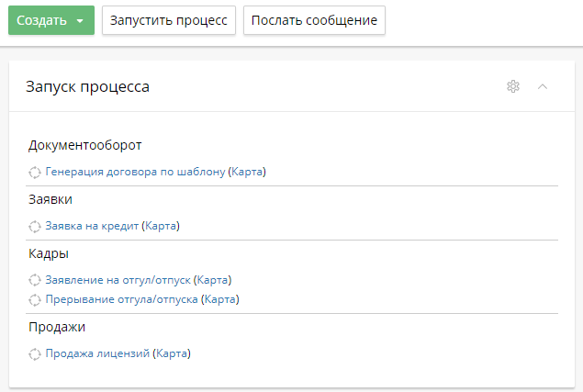583x392 pixels.
Task: Click process icon beside Заявление на отгул/отпуск
Action: point(35,280)
